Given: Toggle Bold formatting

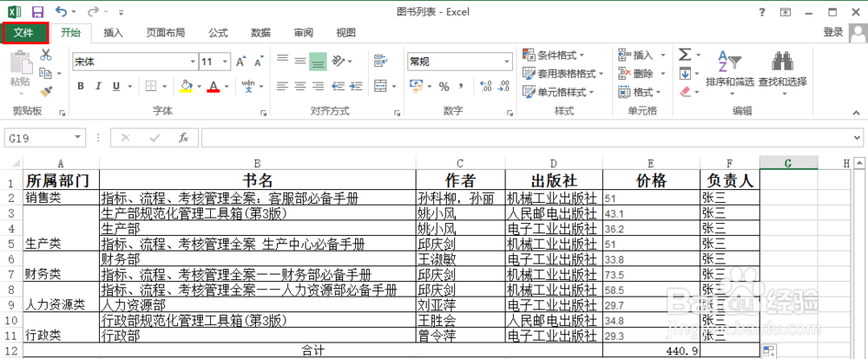Looking at the screenshot, I should tap(81, 86).
